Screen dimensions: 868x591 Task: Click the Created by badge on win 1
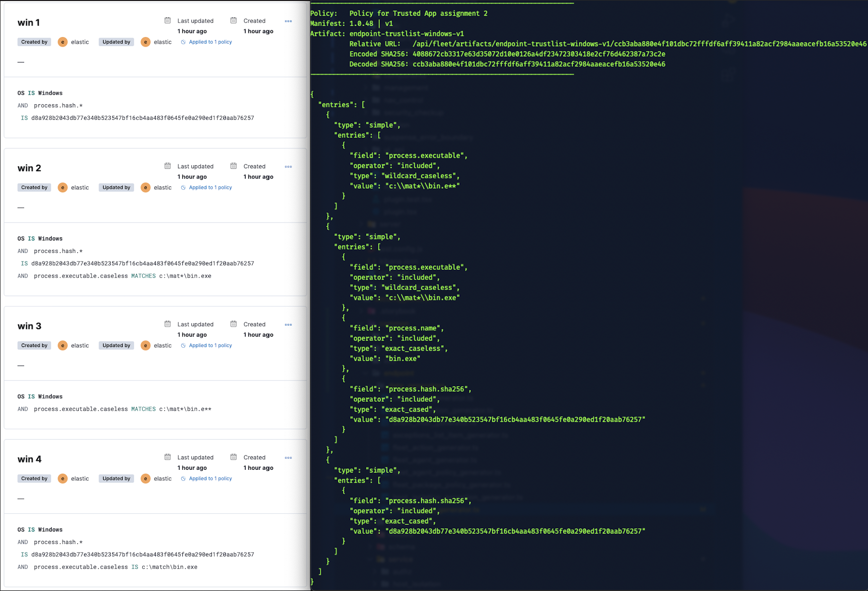coord(35,42)
